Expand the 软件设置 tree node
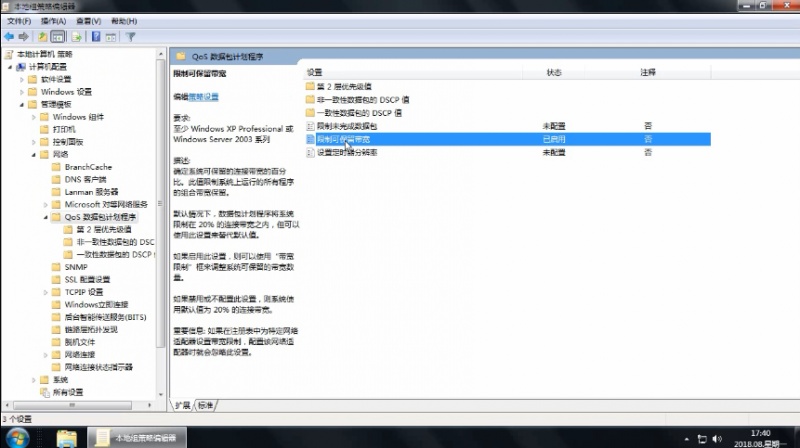Screen dimensions: 800x448 22,80
